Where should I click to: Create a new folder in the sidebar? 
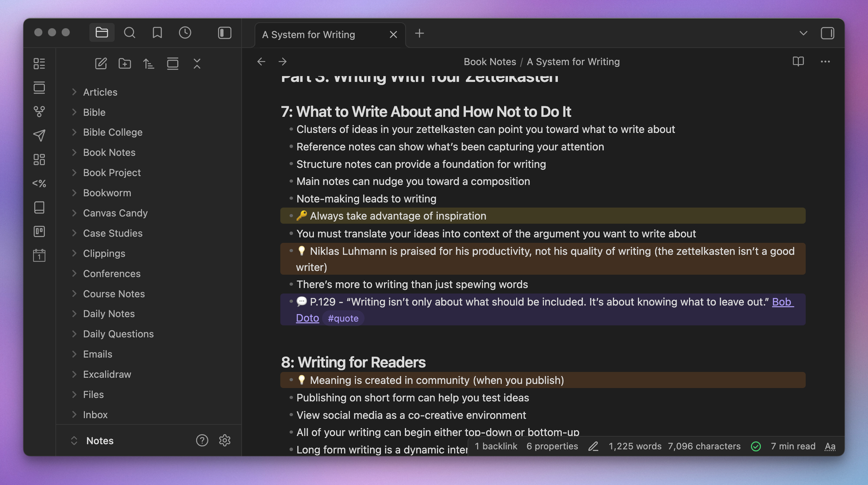click(125, 64)
